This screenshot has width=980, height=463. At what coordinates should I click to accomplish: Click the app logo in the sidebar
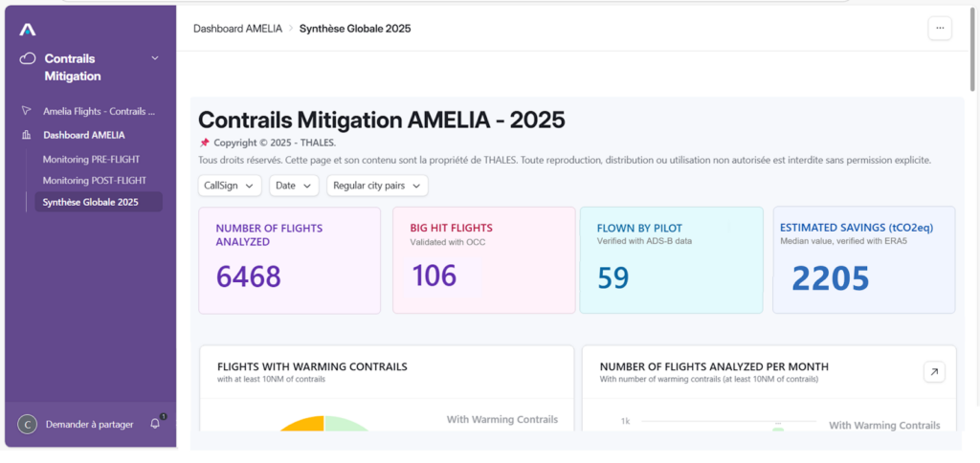[28, 30]
